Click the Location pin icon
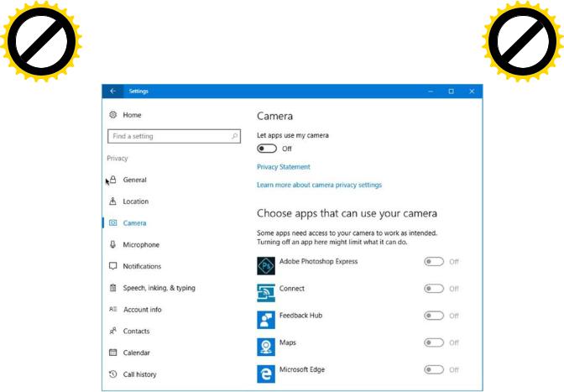Image resolution: width=564 pixels, height=392 pixels. point(113,201)
